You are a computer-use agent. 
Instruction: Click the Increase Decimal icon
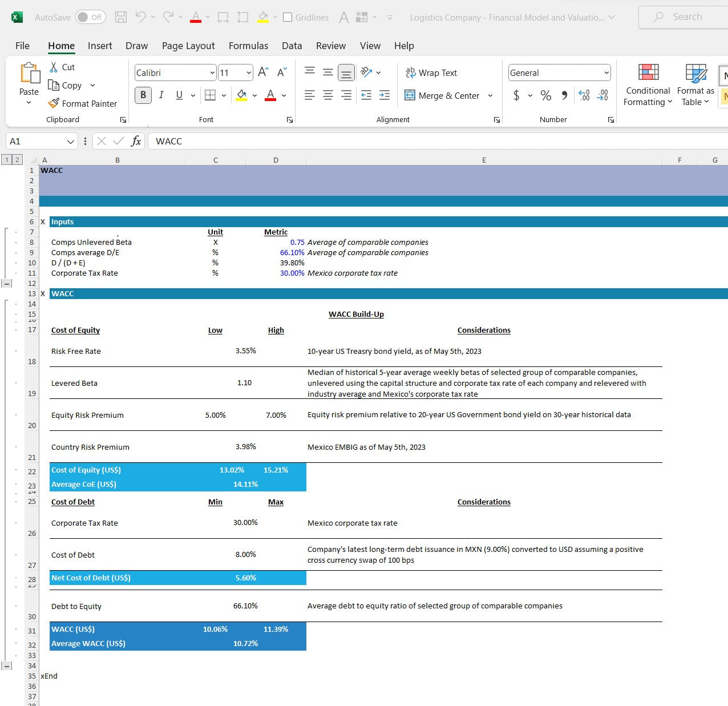pos(584,95)
